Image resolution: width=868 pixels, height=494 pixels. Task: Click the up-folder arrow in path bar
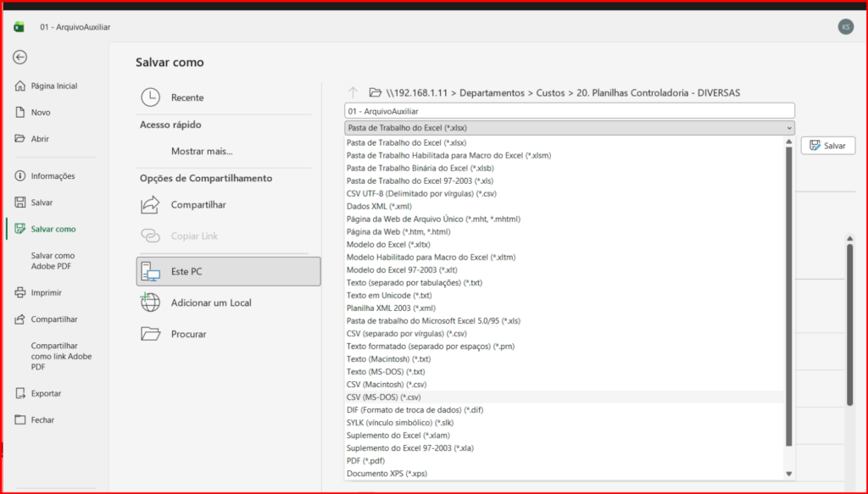353,92
